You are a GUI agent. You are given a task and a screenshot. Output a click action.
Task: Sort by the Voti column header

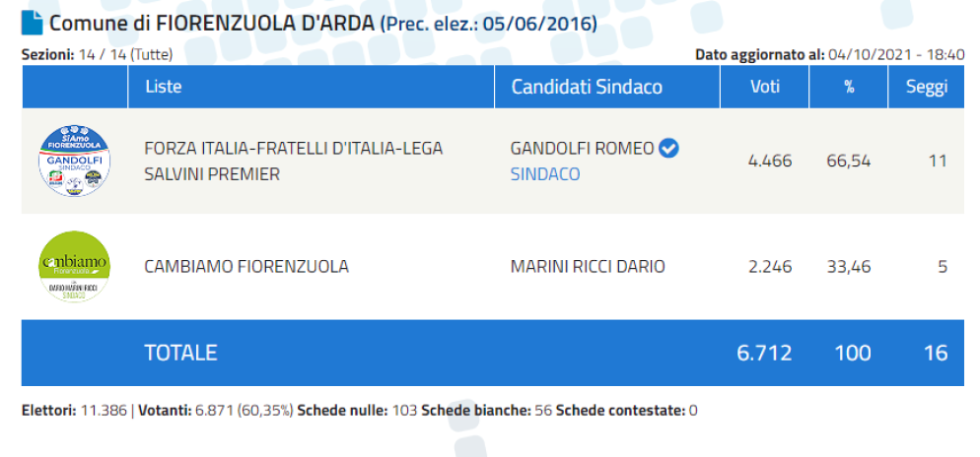pos(765,87)
